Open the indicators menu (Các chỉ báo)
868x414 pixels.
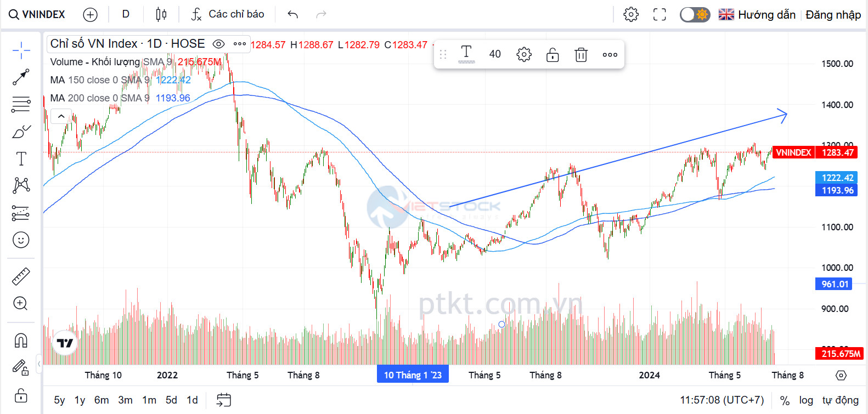pos(228,14)
